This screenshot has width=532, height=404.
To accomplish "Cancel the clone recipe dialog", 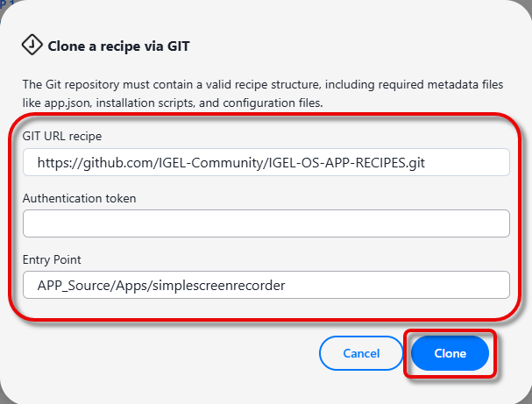I will point(361,353).
